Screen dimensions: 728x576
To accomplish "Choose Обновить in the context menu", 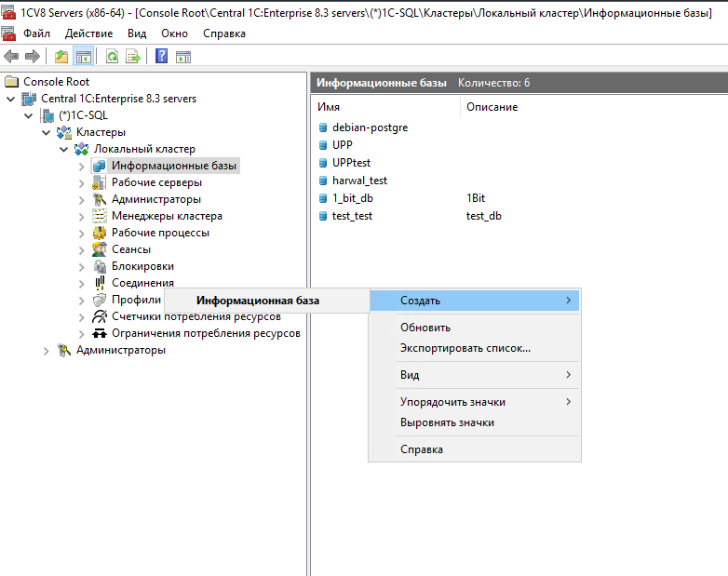I will 475,328.
